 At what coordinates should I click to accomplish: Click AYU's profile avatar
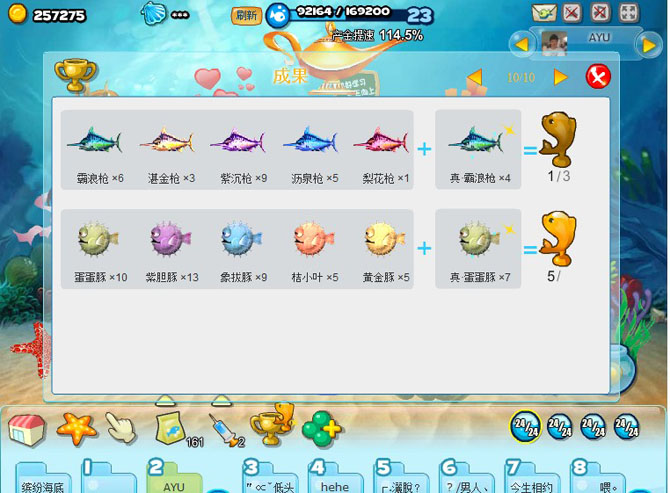[x=554, y=43]
